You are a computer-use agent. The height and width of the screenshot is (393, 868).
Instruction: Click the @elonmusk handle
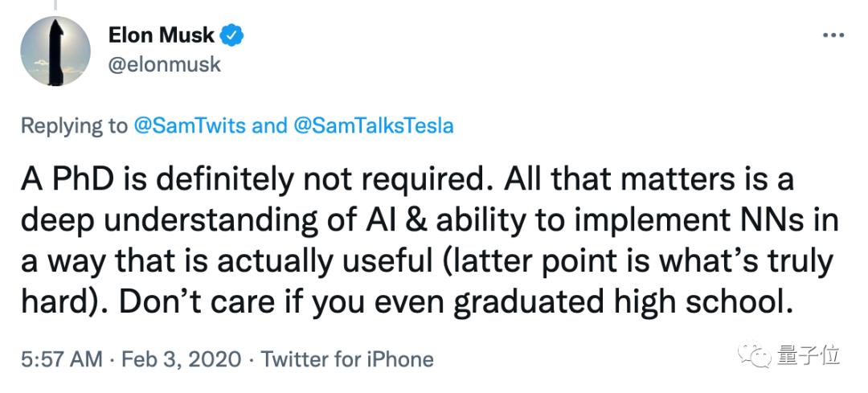tap(163, 64)
